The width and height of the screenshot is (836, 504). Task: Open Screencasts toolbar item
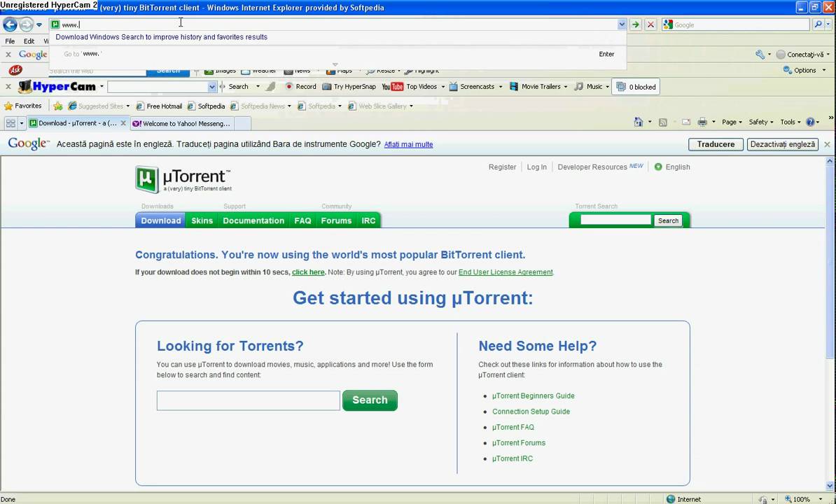tap(473, 86)
